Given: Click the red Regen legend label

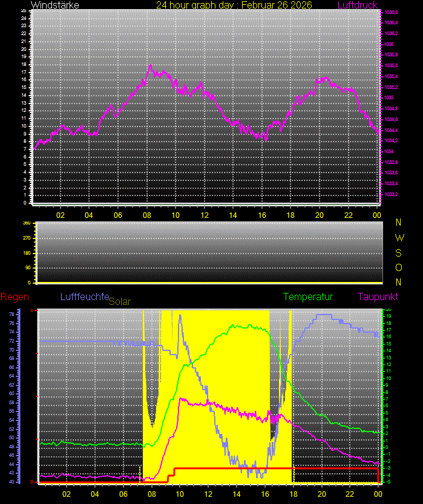Looking at the screenshot, I should point(13,296).
